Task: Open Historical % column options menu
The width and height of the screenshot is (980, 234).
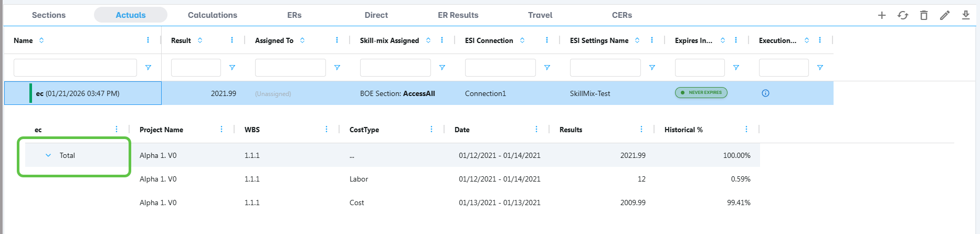Action: pos(746,130)
